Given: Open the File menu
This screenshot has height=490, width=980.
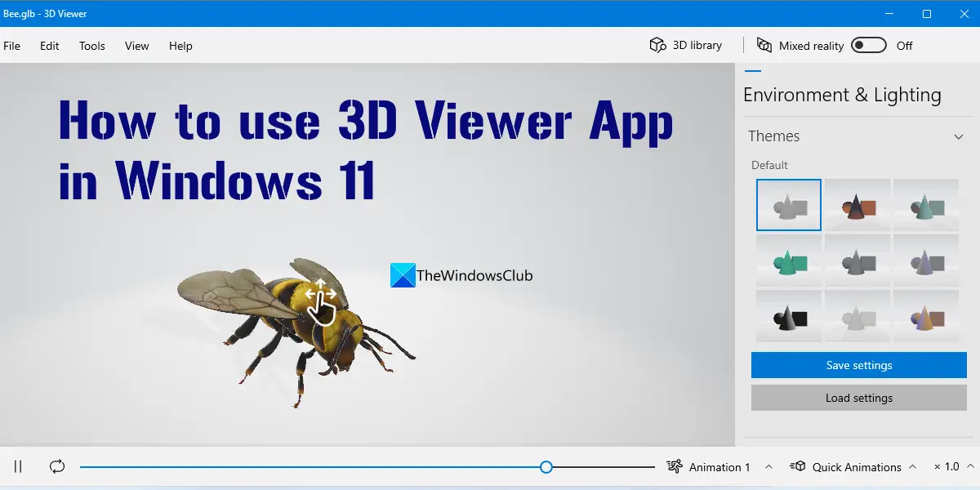Looking at the screenshot, I should pyautogui.click(x=12, y=46).
